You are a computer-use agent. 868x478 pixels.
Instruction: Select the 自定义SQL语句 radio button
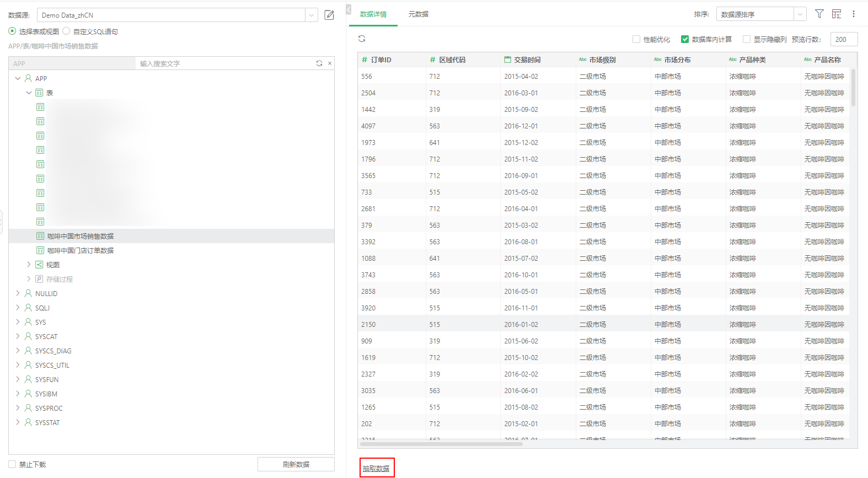(x=67, y=31)
